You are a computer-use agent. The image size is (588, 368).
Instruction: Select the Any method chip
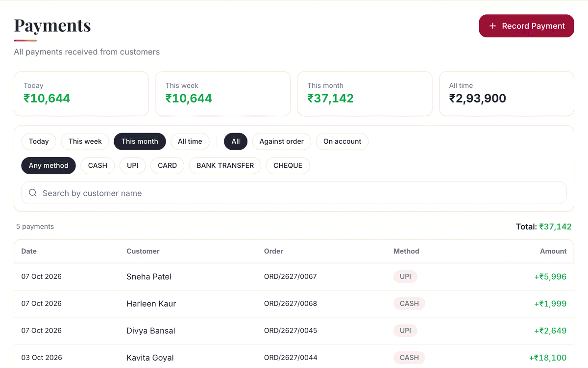point(49,165)
